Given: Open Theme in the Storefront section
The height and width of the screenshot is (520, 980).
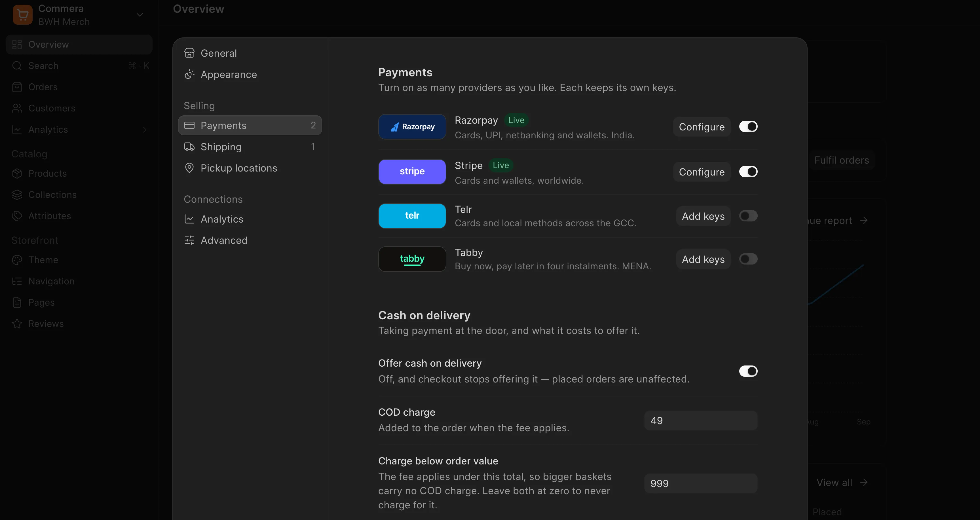Looking at the screenshot, I should coord(79,260).
